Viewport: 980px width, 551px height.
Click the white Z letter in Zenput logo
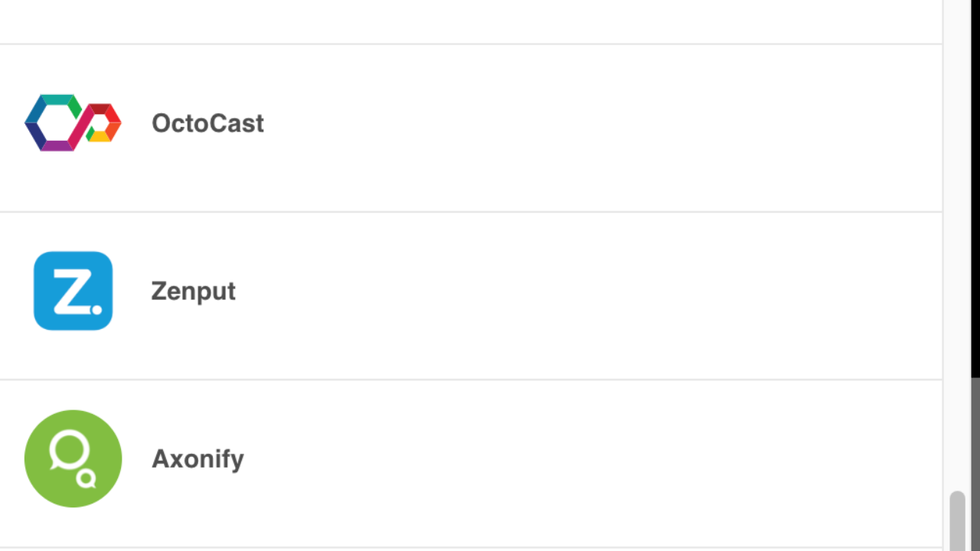[x=70, y=291]
